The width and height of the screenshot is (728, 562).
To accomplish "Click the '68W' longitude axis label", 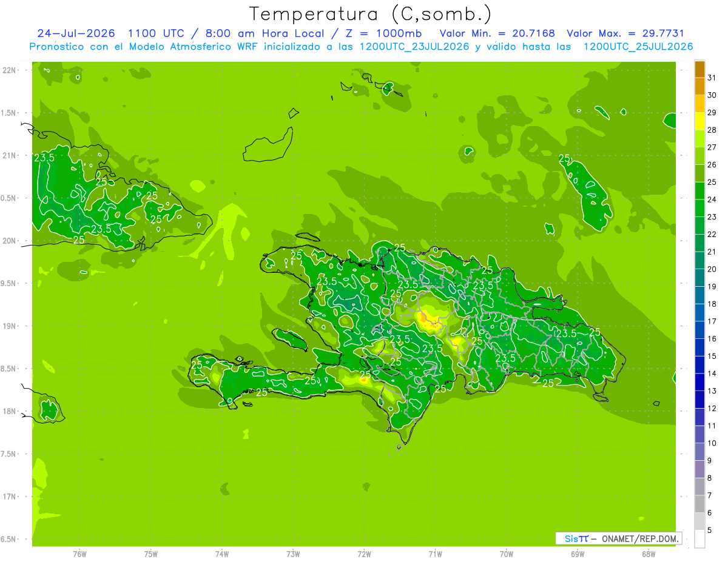I will (x=649, y=554).
